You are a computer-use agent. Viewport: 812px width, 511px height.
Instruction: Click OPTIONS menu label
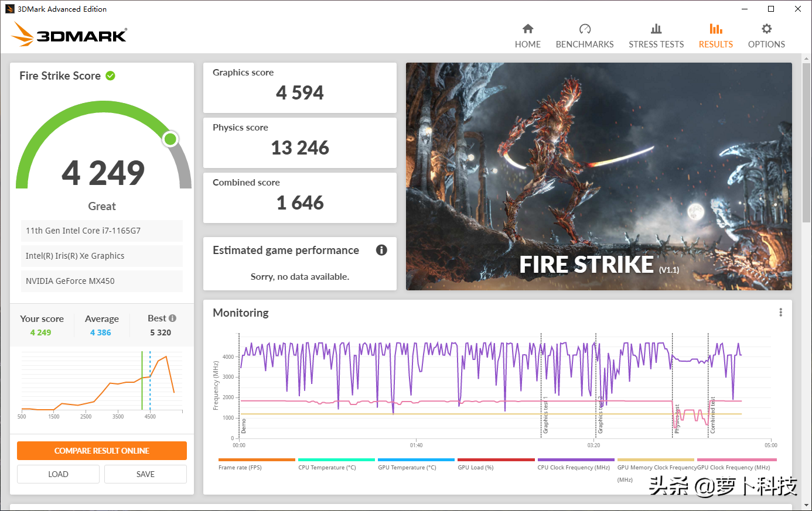(766, 44)
